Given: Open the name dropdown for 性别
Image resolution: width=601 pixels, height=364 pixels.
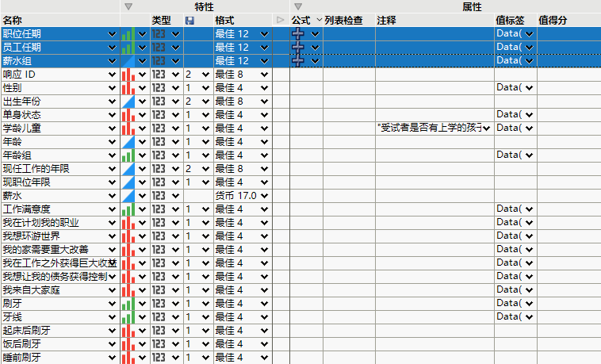Looking at the screenshot, I should coord(112,88).
